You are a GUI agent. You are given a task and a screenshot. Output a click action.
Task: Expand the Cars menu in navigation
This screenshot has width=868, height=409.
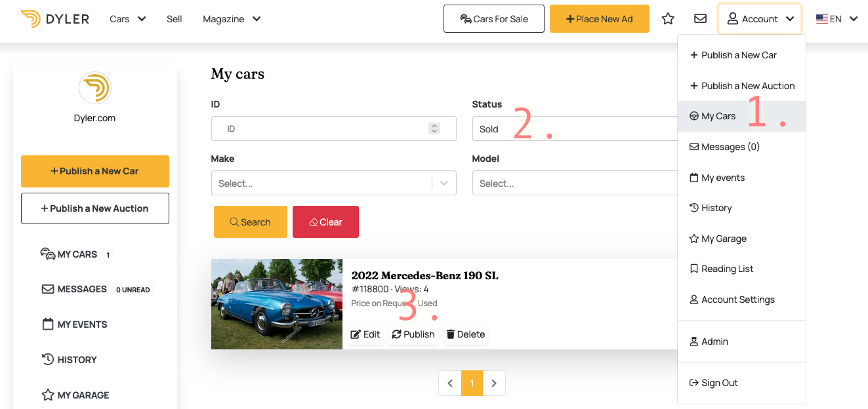127,19
